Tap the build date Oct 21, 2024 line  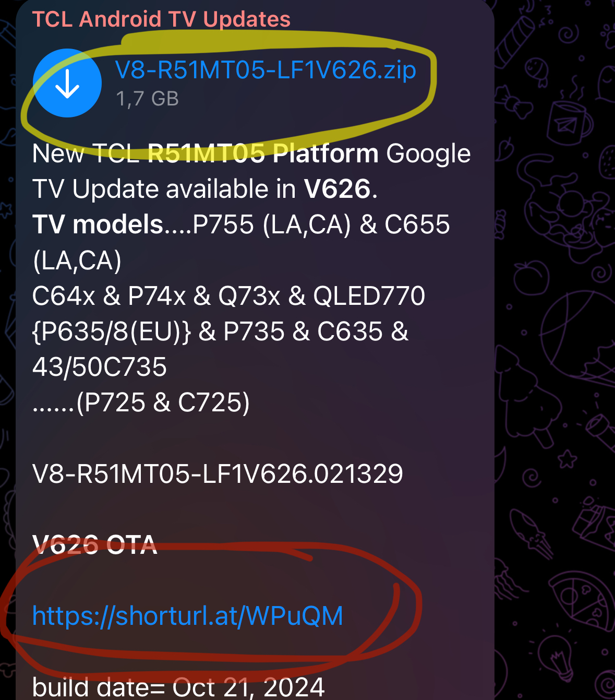click(178, 686)
